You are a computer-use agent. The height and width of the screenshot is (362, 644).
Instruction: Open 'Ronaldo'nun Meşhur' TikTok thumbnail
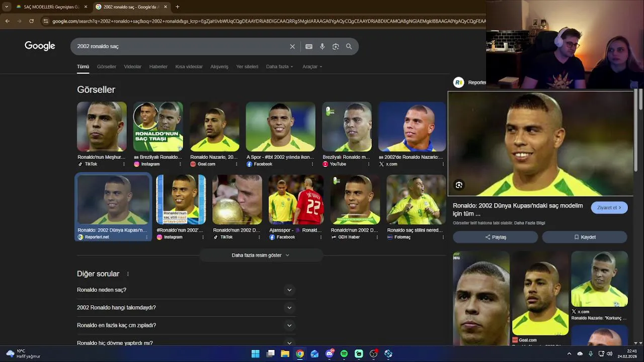click(102, 127)
